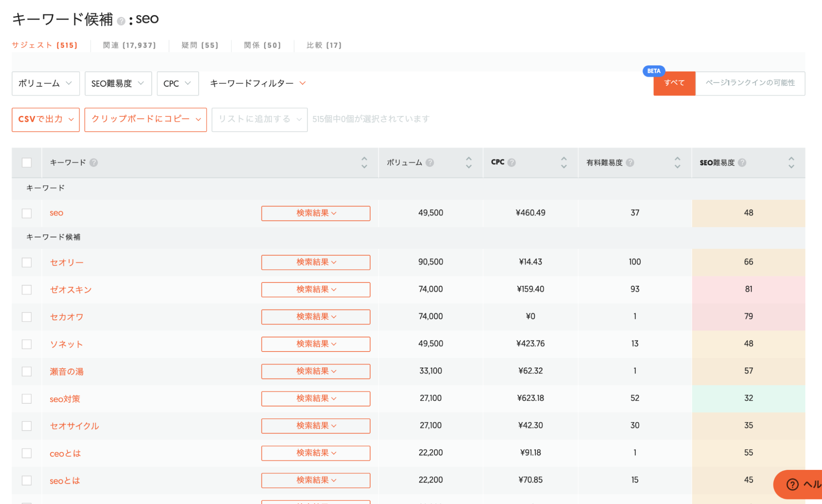Click help icon beside 有料難易度 column header

[630, 162]
